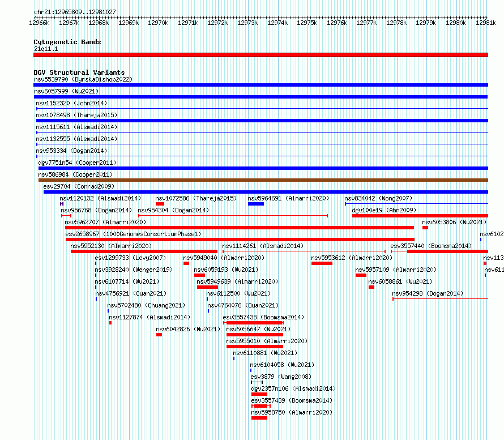The image size is (504, 440).
Task: Click nsv3928240 (Wenger2019) label
Action: (x=134, y=270)
